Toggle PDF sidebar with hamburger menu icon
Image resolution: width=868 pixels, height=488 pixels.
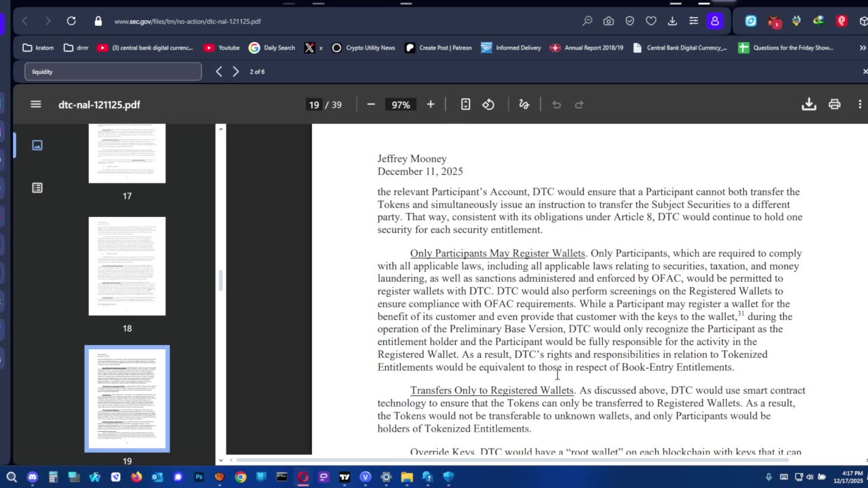[x=36, y=104]
